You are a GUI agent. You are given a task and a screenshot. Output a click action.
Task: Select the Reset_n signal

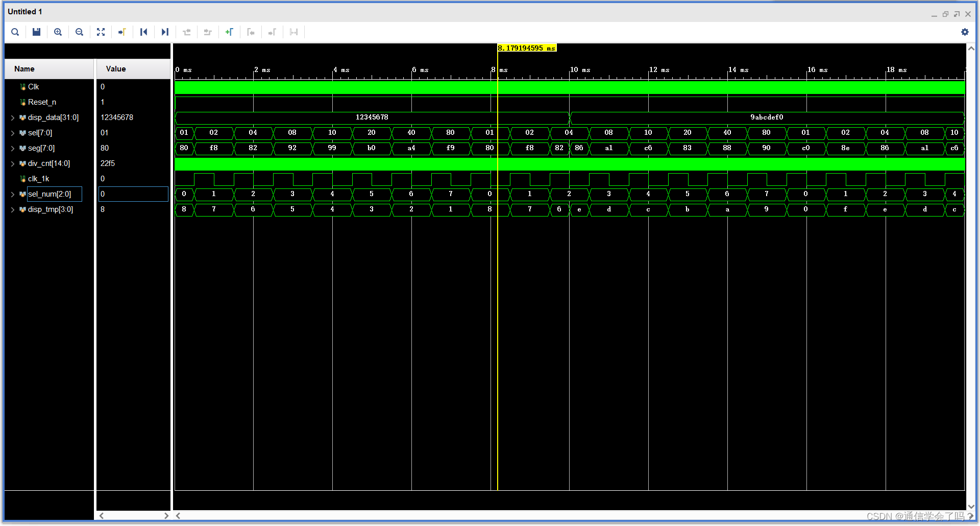click(x=42, y=102)
